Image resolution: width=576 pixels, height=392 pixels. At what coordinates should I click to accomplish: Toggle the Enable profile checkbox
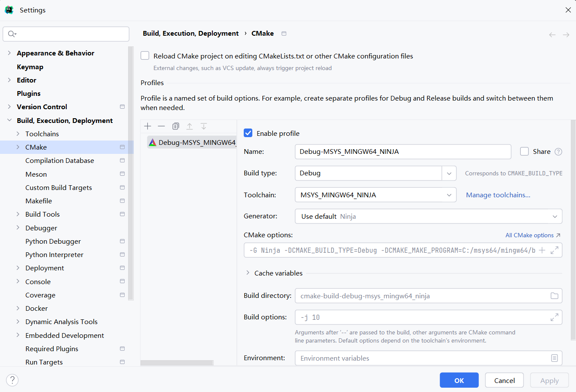click(x=248, y=133)
